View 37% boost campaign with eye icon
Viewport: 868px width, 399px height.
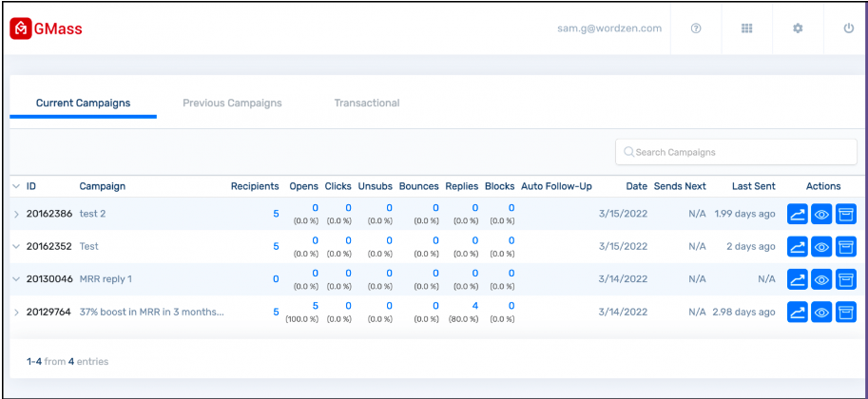(x=822, y=313)
